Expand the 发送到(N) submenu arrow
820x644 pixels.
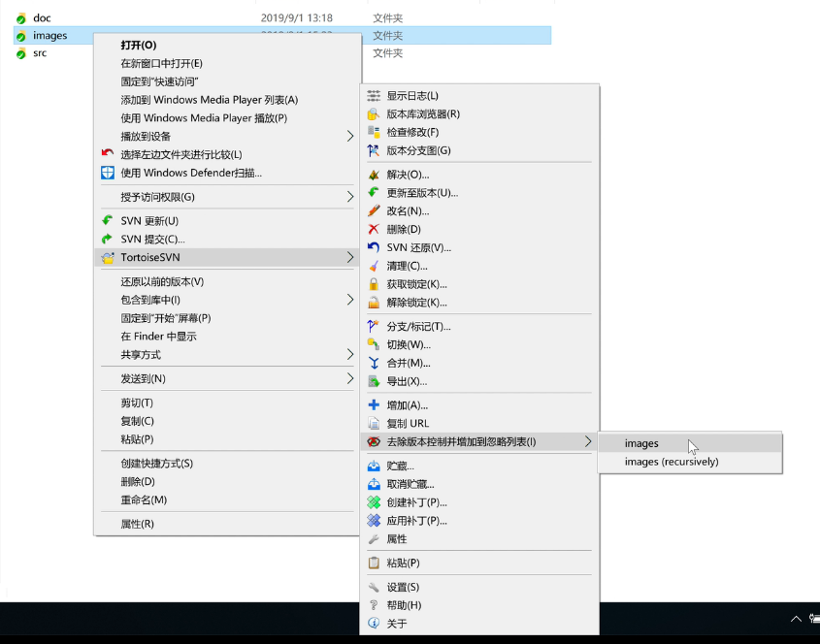(350, 378)
